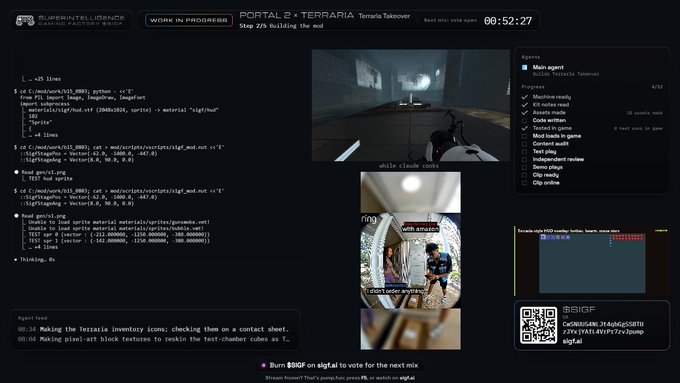
Task: Click 'while claude cooks' caption
Action: point(409,166)
